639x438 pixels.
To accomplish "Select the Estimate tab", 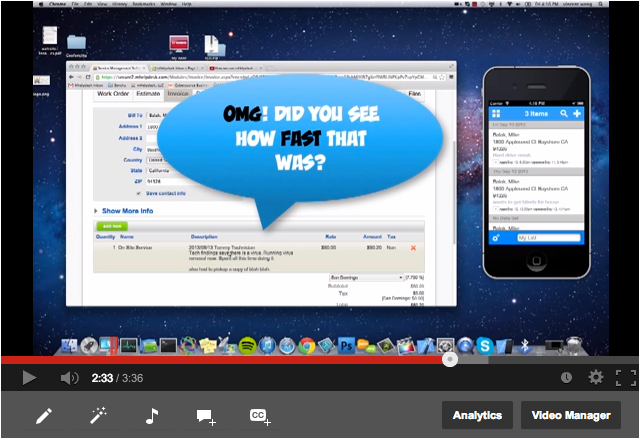I will coord(148,94).
